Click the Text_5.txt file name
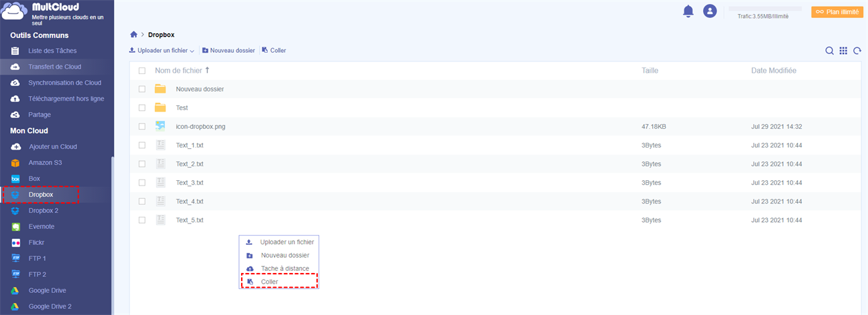868x315 pixels. pyautogui.click(x=190, y=220)
